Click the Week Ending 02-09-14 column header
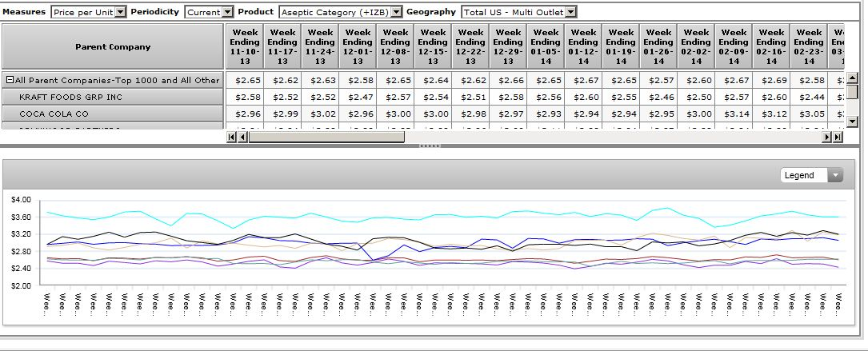 (734, 46)
